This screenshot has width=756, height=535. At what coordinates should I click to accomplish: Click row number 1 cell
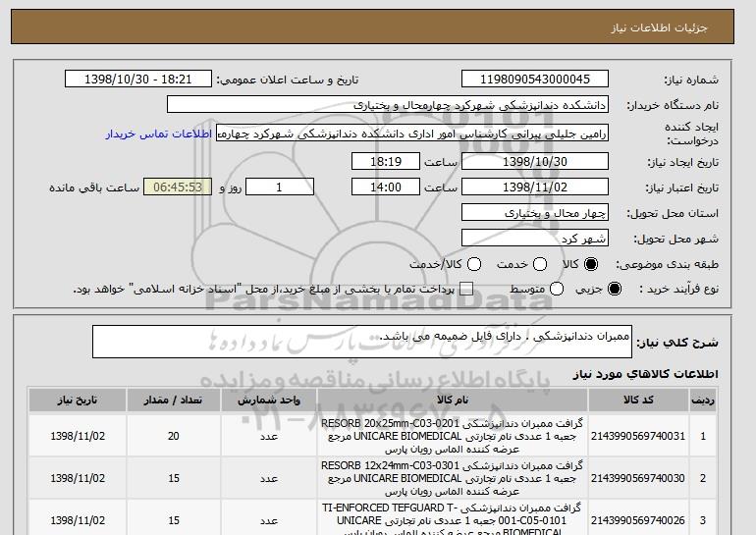(703, 436)
